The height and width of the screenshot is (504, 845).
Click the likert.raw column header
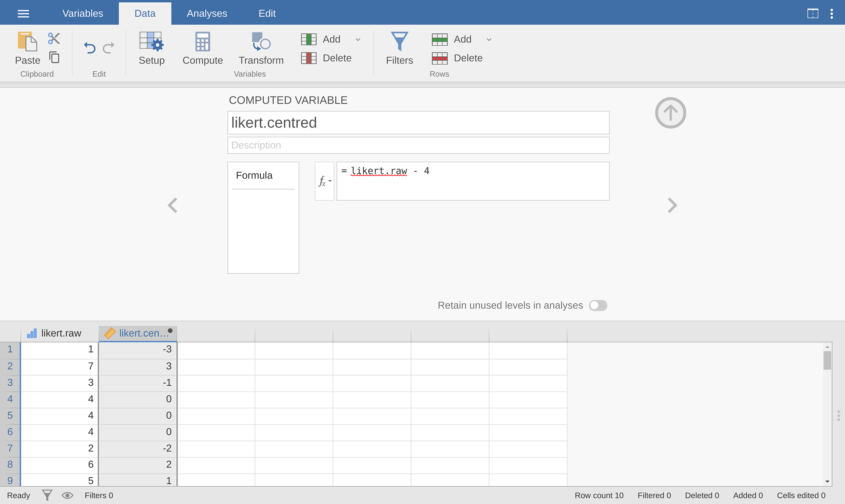click(60, 333)
